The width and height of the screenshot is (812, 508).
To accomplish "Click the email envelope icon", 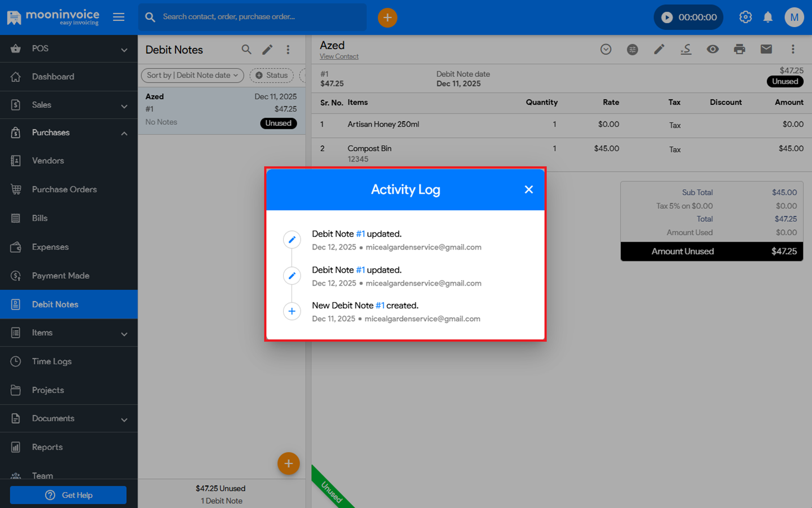I will click(x=766, y=50).
